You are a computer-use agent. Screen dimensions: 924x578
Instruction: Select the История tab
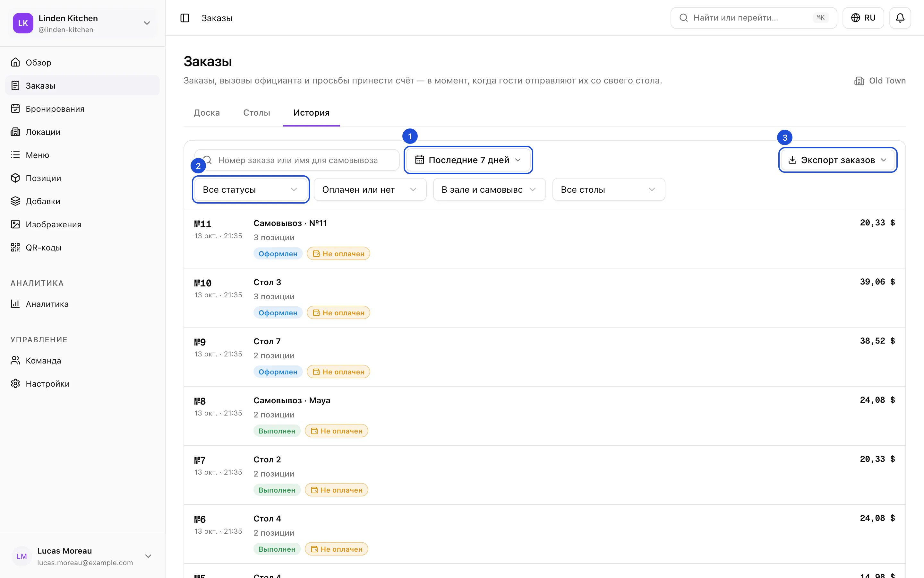[x=312, y=113]
